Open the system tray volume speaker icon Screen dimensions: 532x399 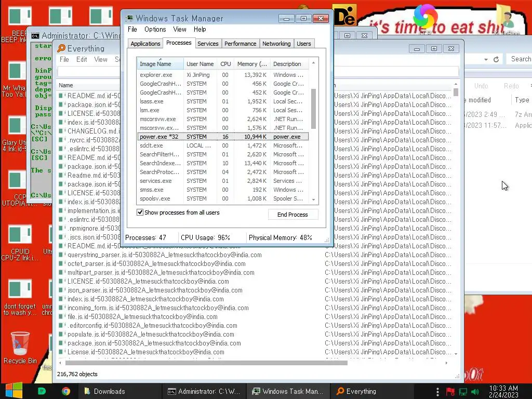475,392
